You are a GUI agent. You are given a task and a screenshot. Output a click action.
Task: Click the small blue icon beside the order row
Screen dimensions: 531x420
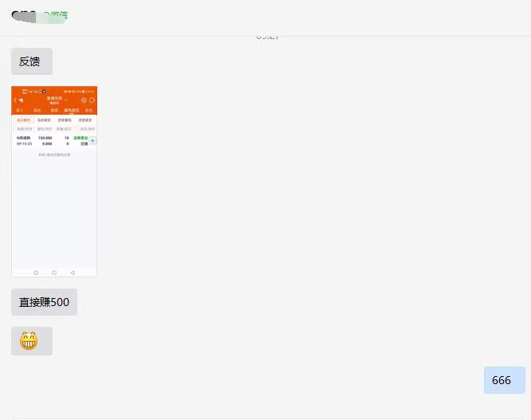pos(92,140)
